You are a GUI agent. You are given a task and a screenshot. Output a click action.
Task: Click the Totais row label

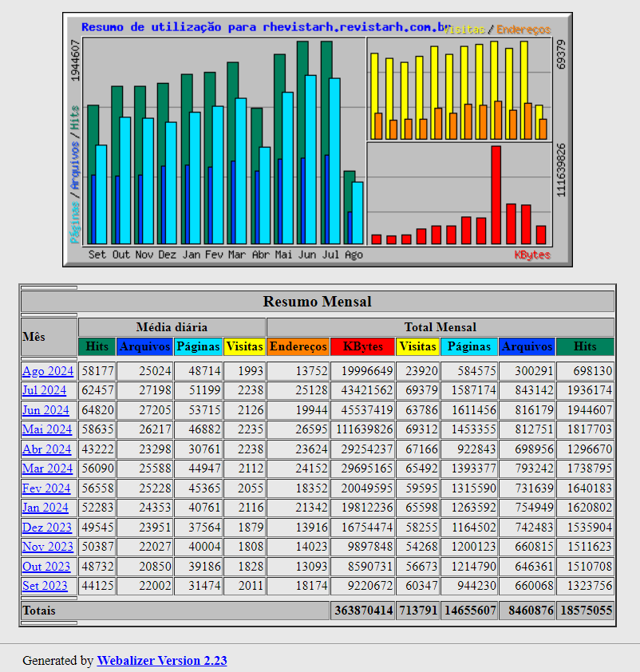click(39, 611)
